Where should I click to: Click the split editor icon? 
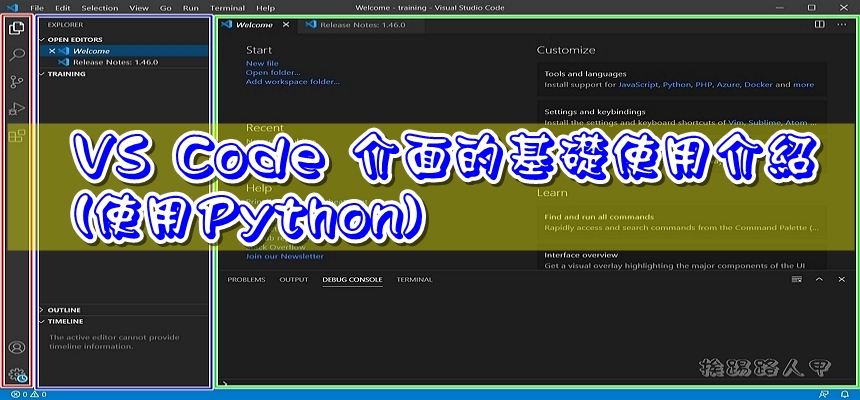coord(819,24)
